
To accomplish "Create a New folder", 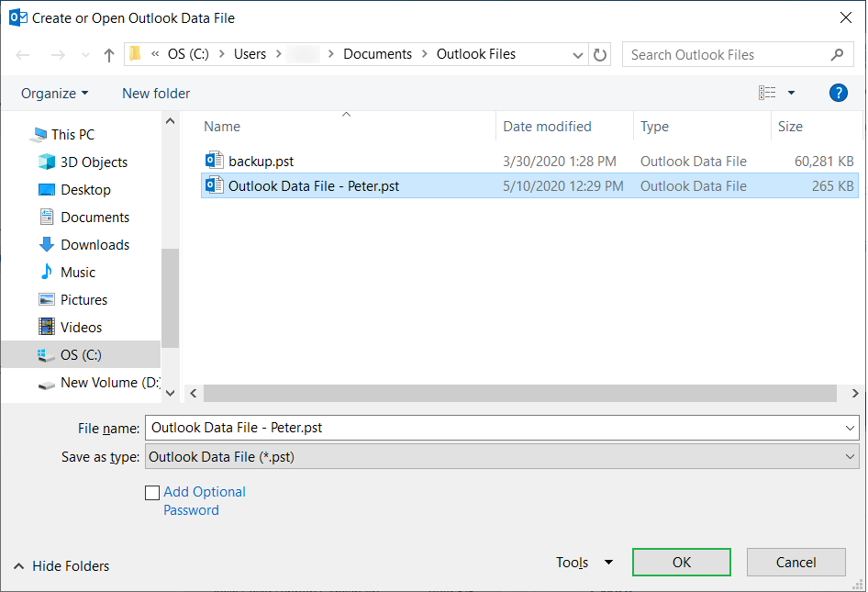I will [x=156, y=93].
